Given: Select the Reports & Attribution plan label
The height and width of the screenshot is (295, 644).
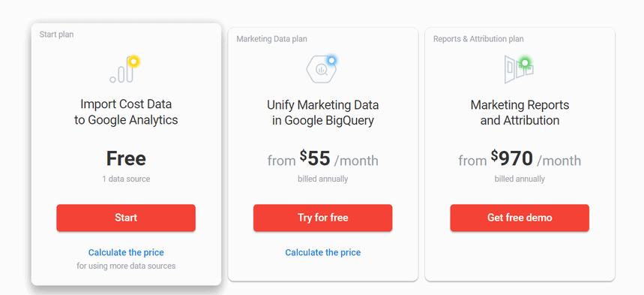Looking at the screenshot, I should [478, 39].
